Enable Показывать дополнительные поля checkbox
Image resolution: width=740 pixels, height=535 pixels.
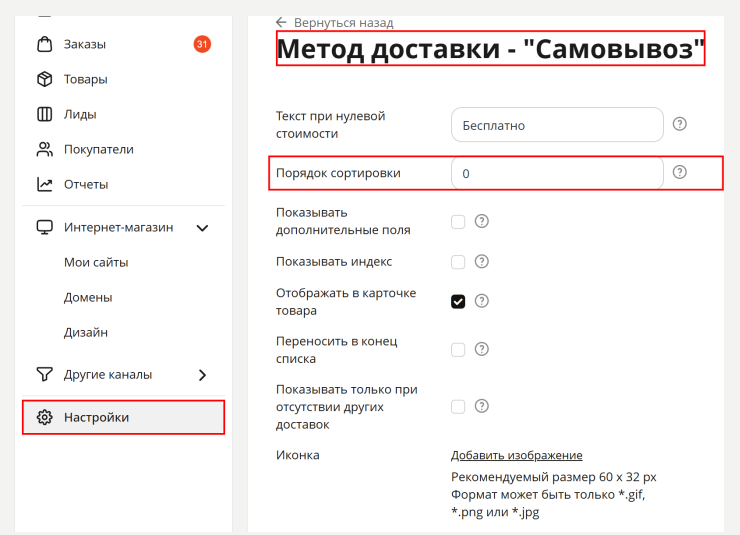458,221
